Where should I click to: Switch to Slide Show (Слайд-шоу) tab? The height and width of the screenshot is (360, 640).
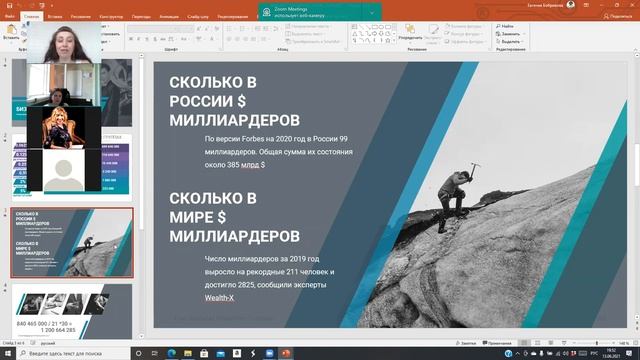[198, 17]
